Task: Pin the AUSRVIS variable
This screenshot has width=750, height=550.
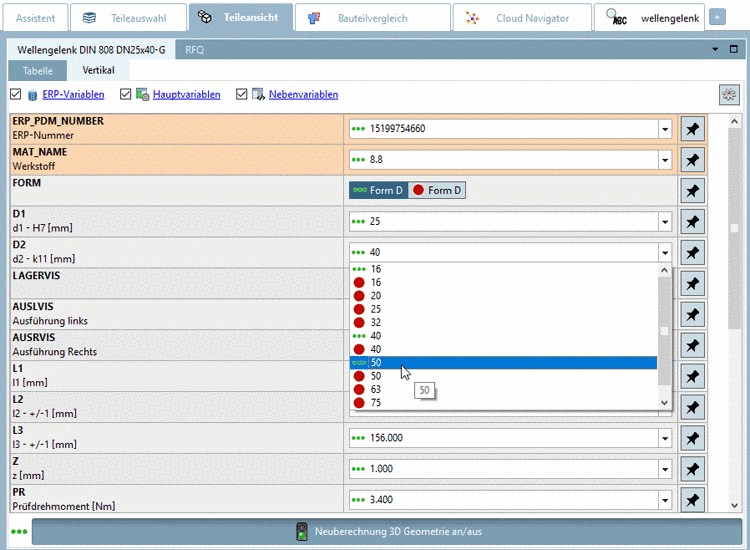Action: pyautogui.click(x=692, y=345)
